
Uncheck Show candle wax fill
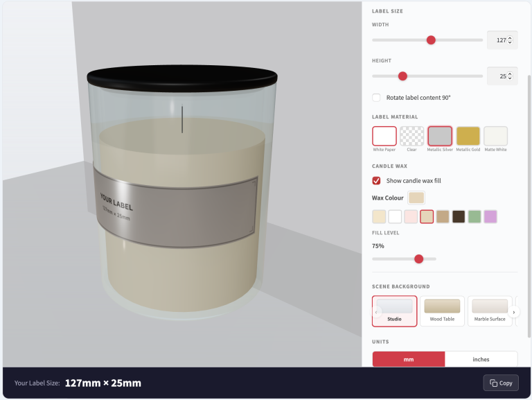pos(377,181)
